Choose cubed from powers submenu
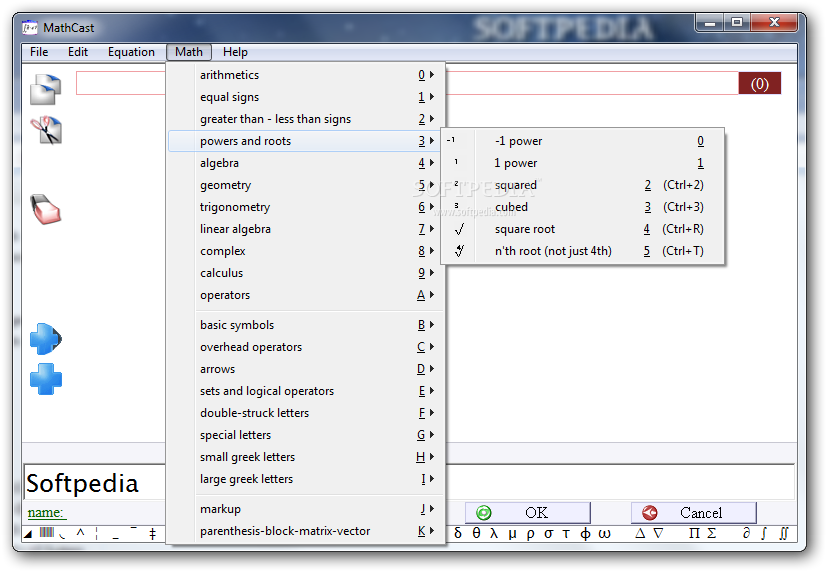 pyautogui.click(x=583, y=207)
